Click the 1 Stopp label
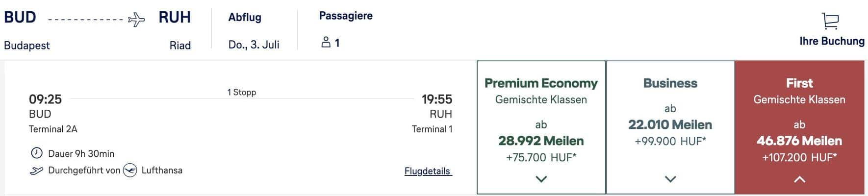868x196 pixels. tap(241, 92)
